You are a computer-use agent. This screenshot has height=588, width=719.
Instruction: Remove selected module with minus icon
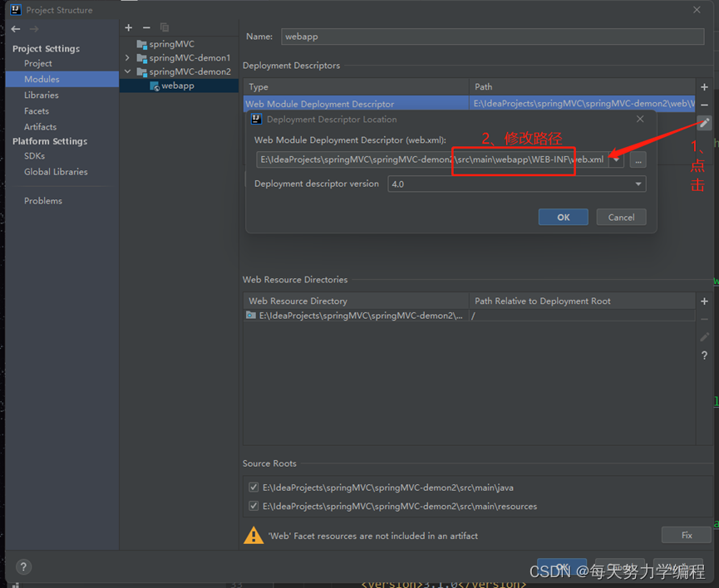tap(146, 28)
